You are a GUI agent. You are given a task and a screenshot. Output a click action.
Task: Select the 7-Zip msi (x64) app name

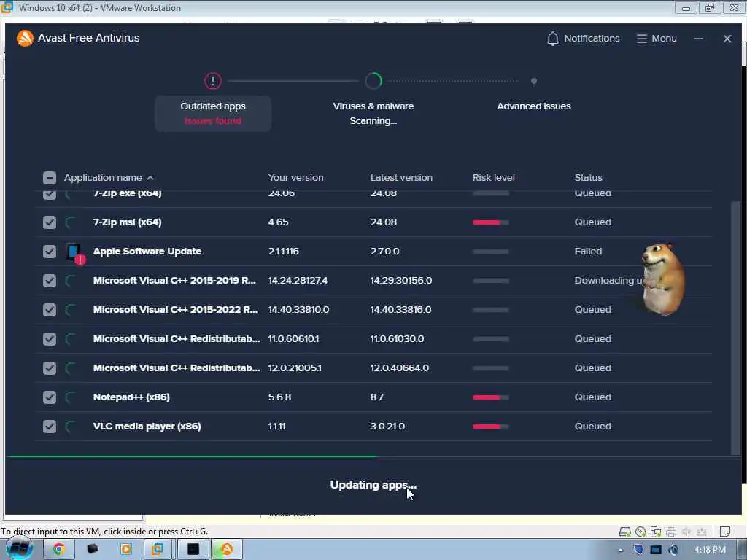pyautogui.click(x=127, y=222)
